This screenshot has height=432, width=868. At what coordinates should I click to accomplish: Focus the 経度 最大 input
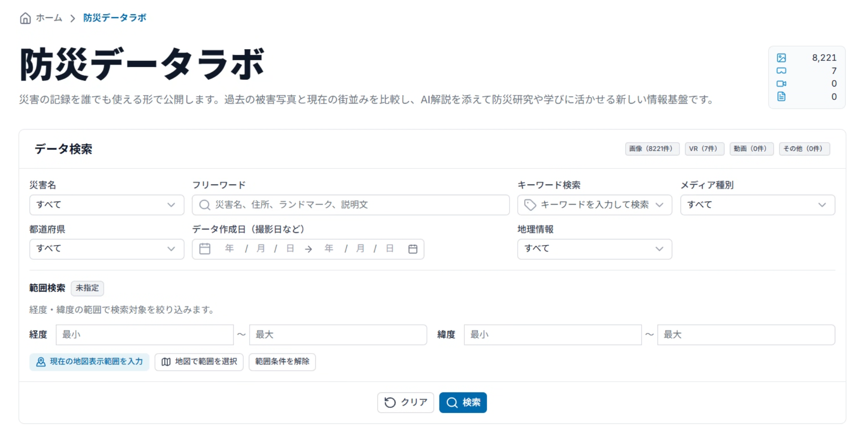338,335
